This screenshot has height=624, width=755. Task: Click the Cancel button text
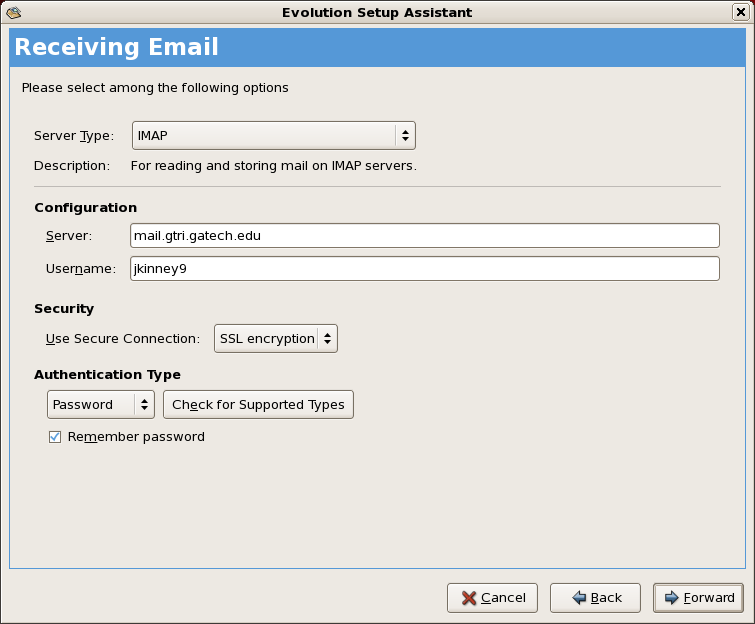[x=503, y=598]
